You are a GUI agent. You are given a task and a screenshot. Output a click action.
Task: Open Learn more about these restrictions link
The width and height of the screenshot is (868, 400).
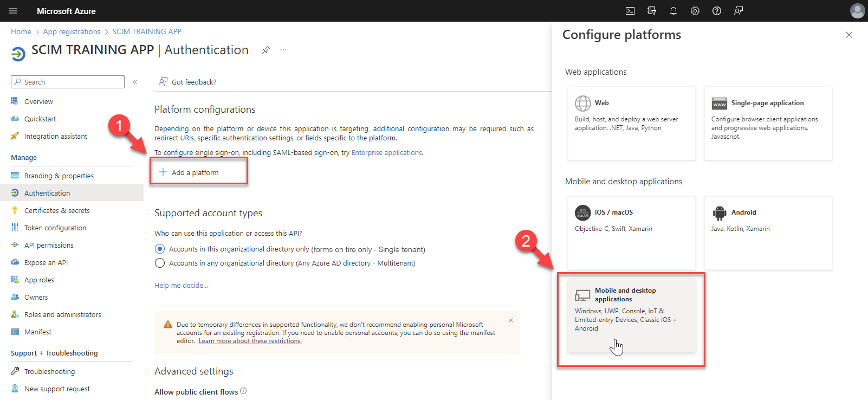pyautogui.click(x=250, y=341)
